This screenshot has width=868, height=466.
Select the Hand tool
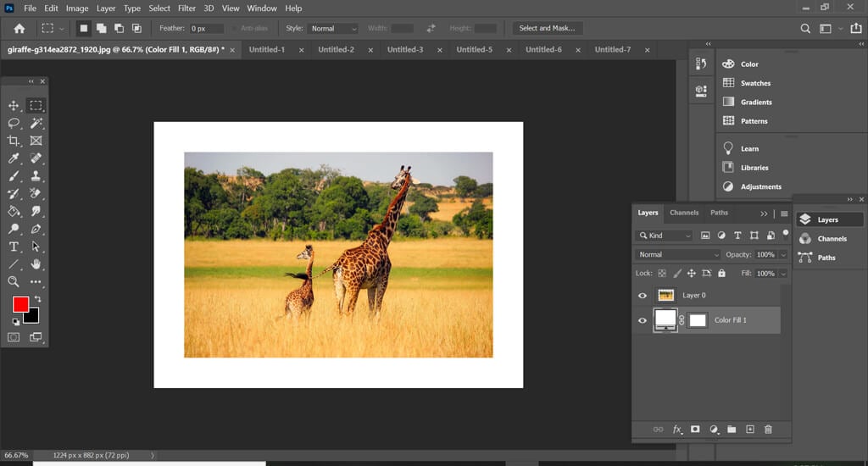coord(36,264)
